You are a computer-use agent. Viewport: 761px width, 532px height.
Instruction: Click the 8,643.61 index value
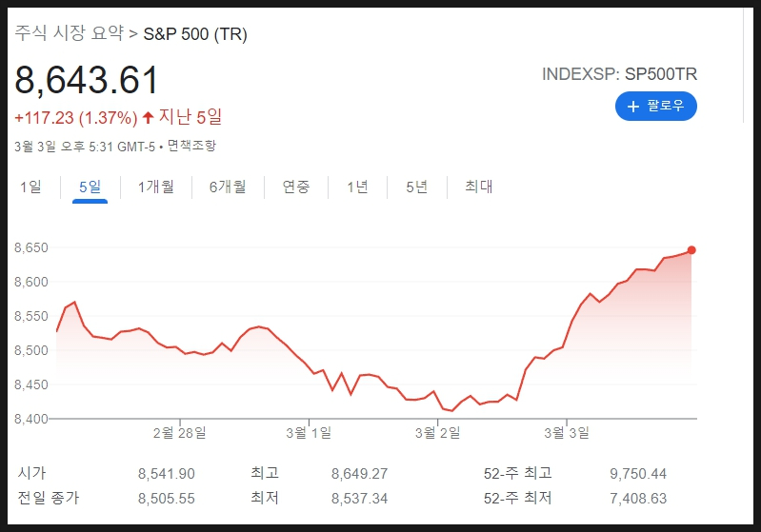point(87,80)
